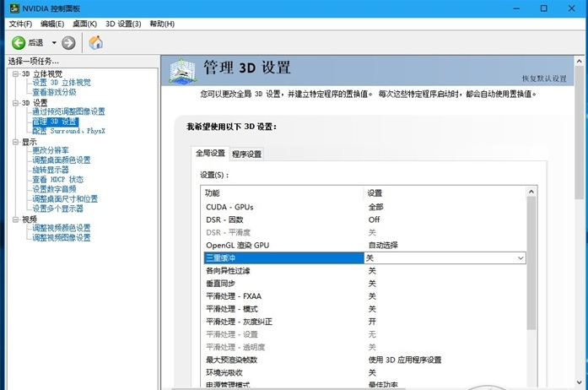Click the green Back arrow icon
This screenshot has width=588, height=390.
coord(19,43)
